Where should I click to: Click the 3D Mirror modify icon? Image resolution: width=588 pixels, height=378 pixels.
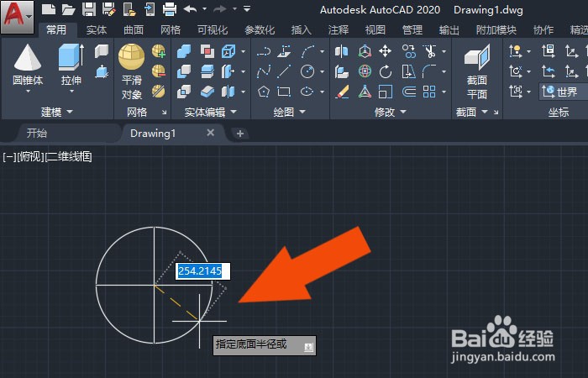342,51
